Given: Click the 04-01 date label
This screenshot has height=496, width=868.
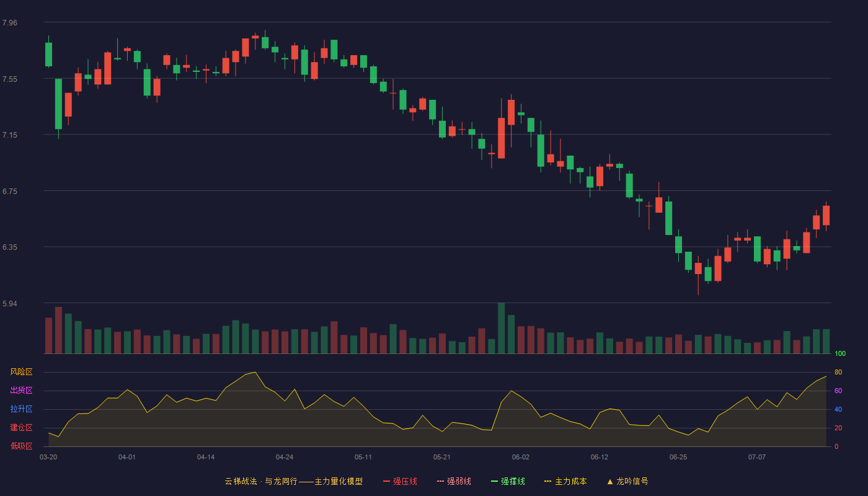Looking at the screenshot, I should point(127,457).
